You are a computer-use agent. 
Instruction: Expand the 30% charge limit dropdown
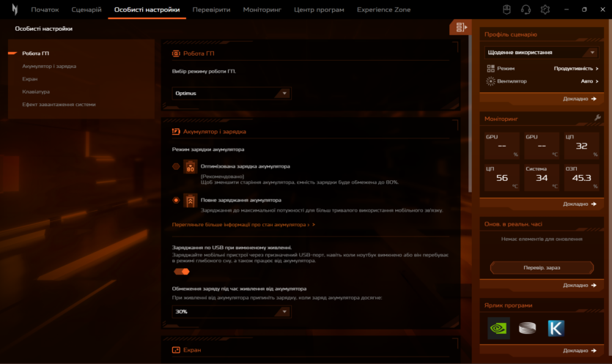232,311
